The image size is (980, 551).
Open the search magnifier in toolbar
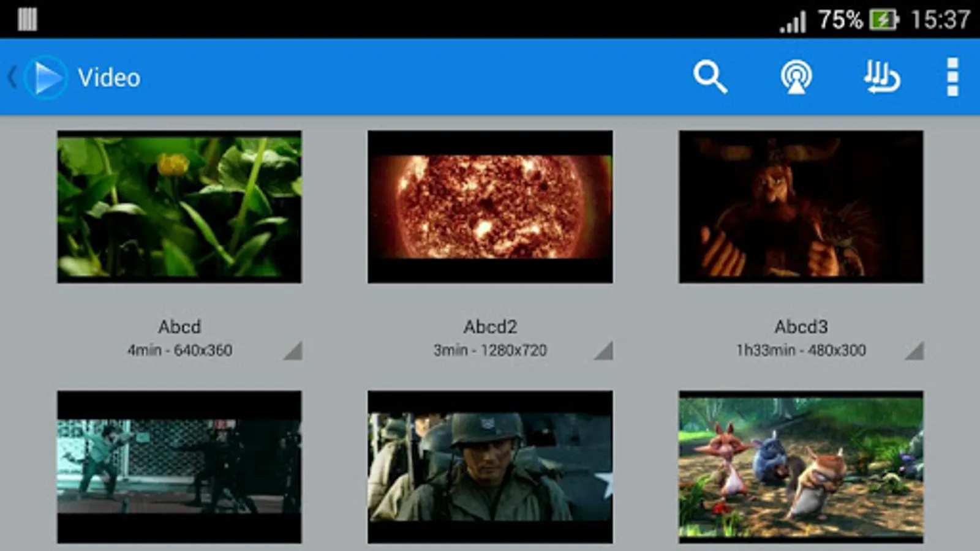710,77
